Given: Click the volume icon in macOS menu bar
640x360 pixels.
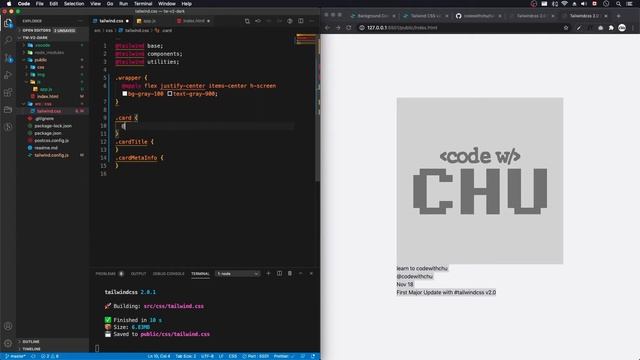Looking at the screenshot, I should pyautogui.click(x=584, y=4).
